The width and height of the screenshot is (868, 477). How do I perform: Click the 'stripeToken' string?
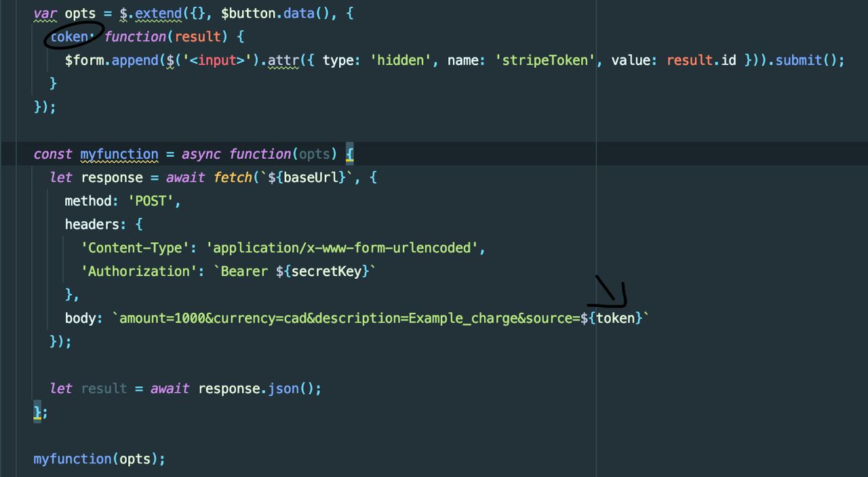coord(545,60)
